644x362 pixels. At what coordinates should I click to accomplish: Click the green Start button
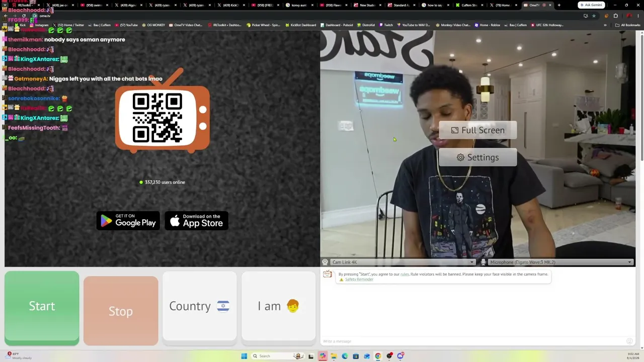(42, 308)
